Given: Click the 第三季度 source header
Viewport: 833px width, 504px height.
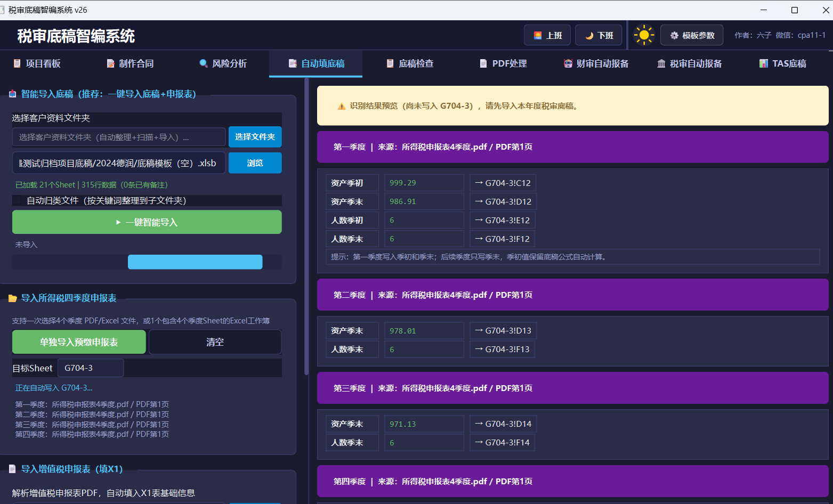Looking at the screenshot, I should 573,388.
